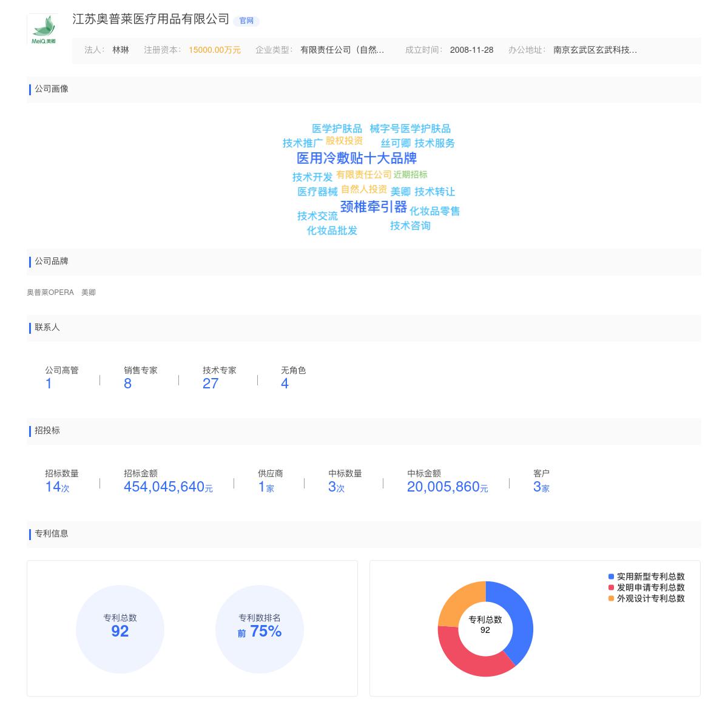Click the 技术转让 tag

coord(434,192)
